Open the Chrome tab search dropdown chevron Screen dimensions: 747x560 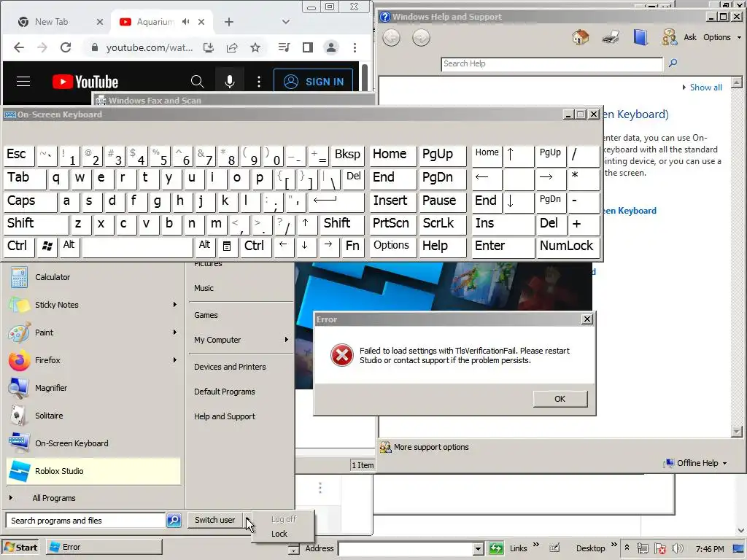(286, 22)
